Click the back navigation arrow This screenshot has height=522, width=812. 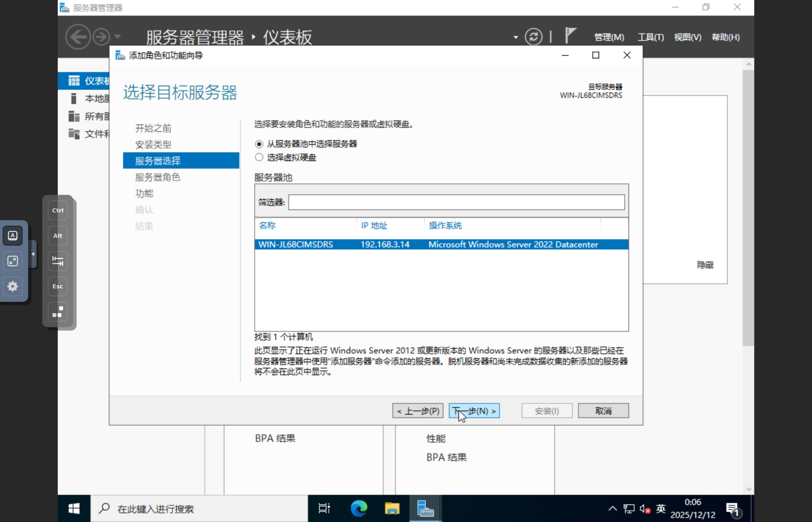pos(78,37)
